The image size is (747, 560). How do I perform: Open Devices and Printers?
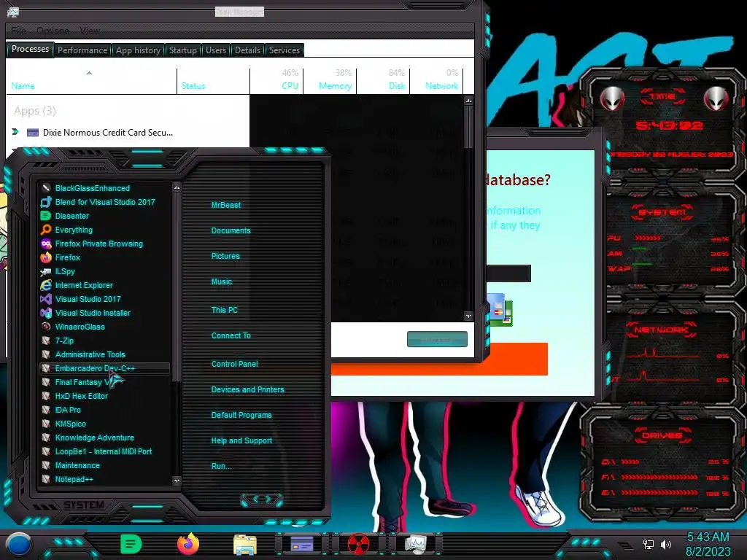(248, 389)
